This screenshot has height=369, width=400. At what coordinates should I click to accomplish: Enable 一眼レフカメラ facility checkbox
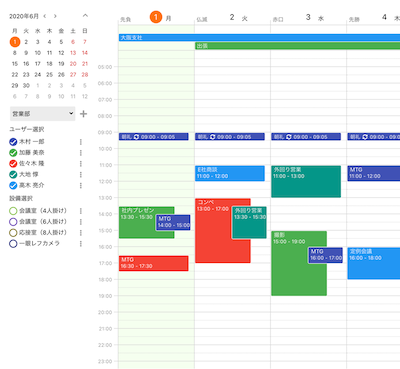click(x=13, y=244)
